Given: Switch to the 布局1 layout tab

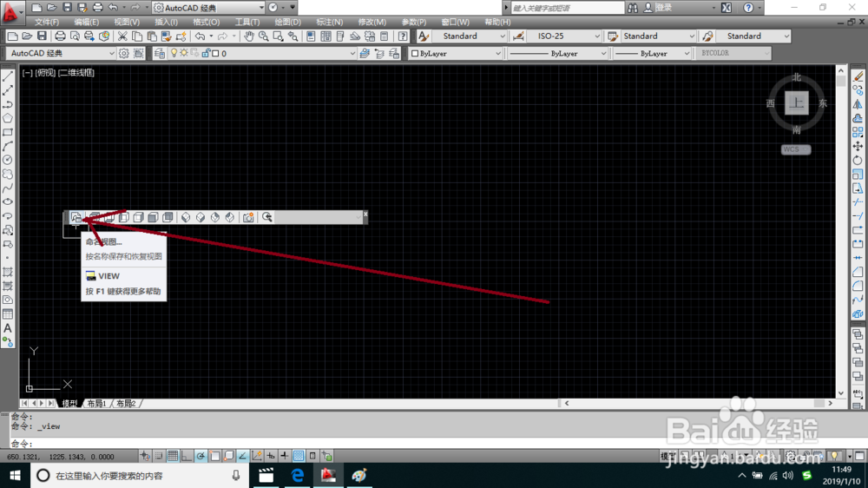Looking at the screenshot, I should 96,403.
